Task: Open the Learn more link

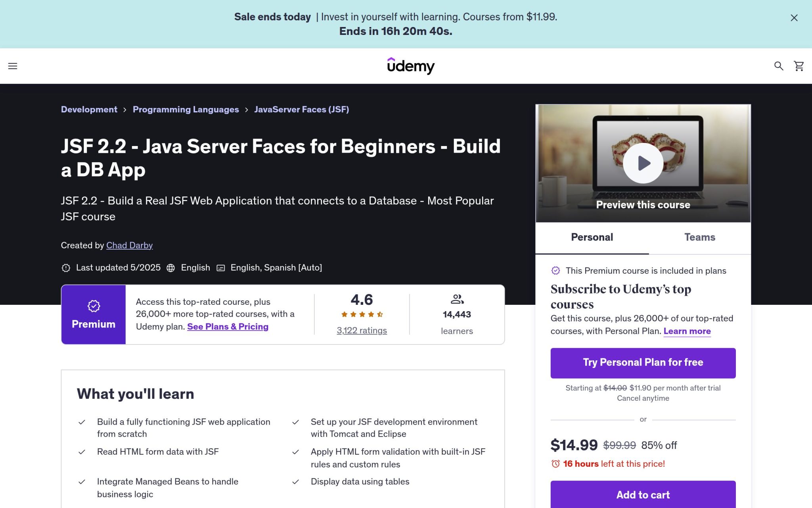Action: (x=687, y=331)
